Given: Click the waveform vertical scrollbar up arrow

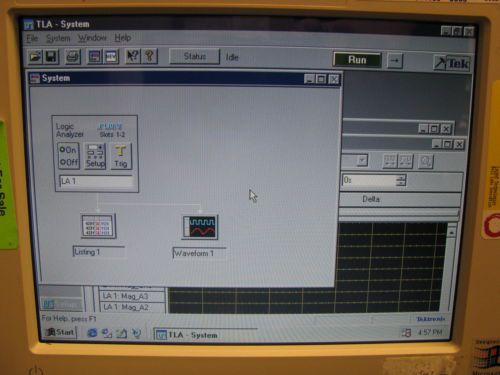Looking at the screenshot, I should pyautogui.click(x=452, y=231).
